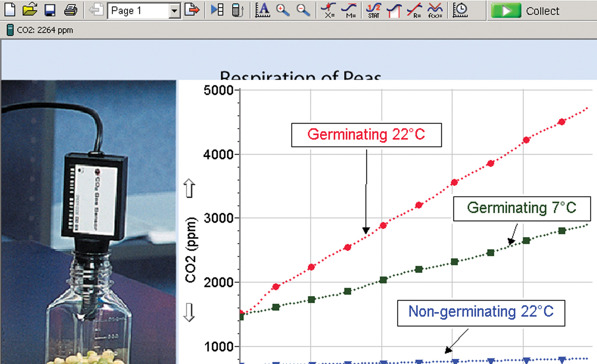Screen dimensions: 597x364
Task: Open Data Collection settings clock icon
Action: coord(460,10)
